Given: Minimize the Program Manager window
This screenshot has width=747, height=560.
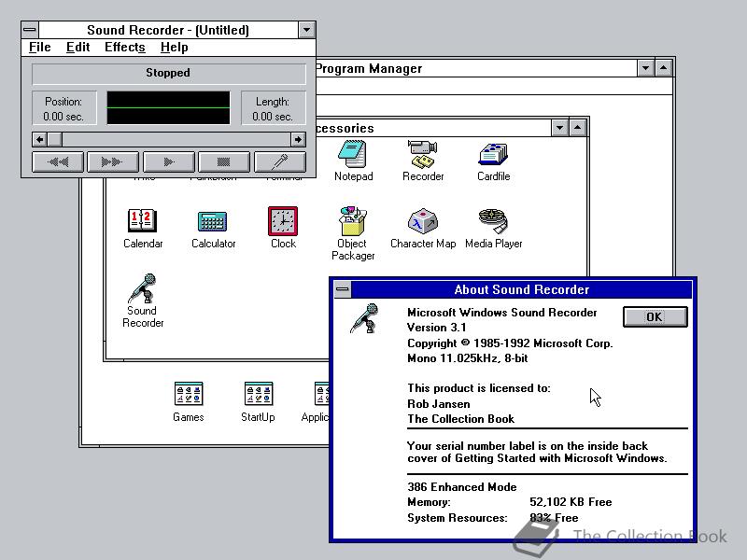Looking at the screenshot, I should click(645, 68).
